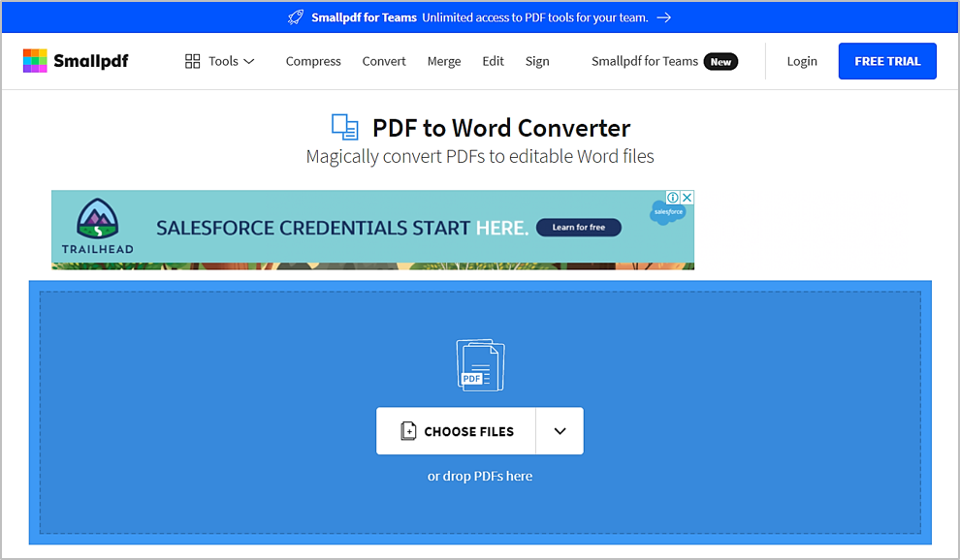Click the Smallpdf colorful logo icon

pos(35,61)
